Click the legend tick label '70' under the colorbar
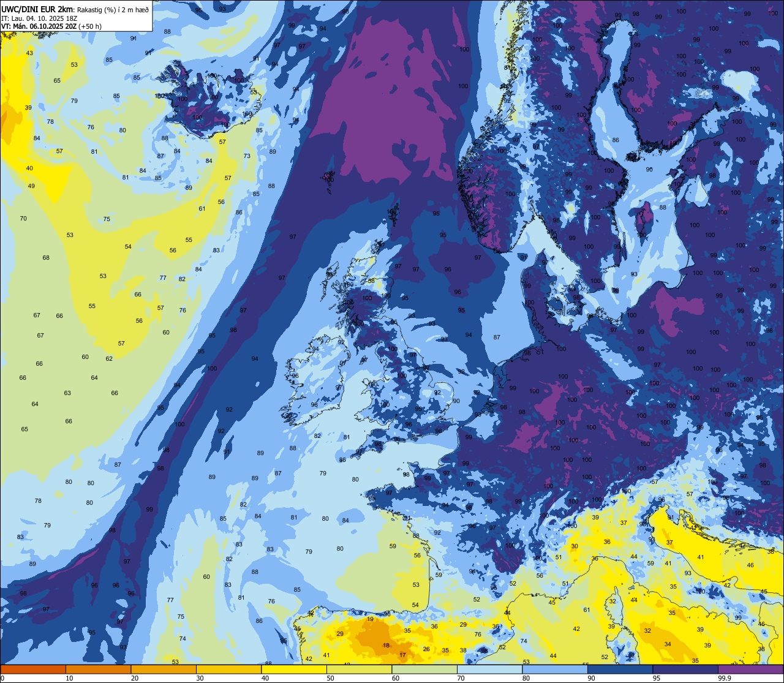 point(461,677)
